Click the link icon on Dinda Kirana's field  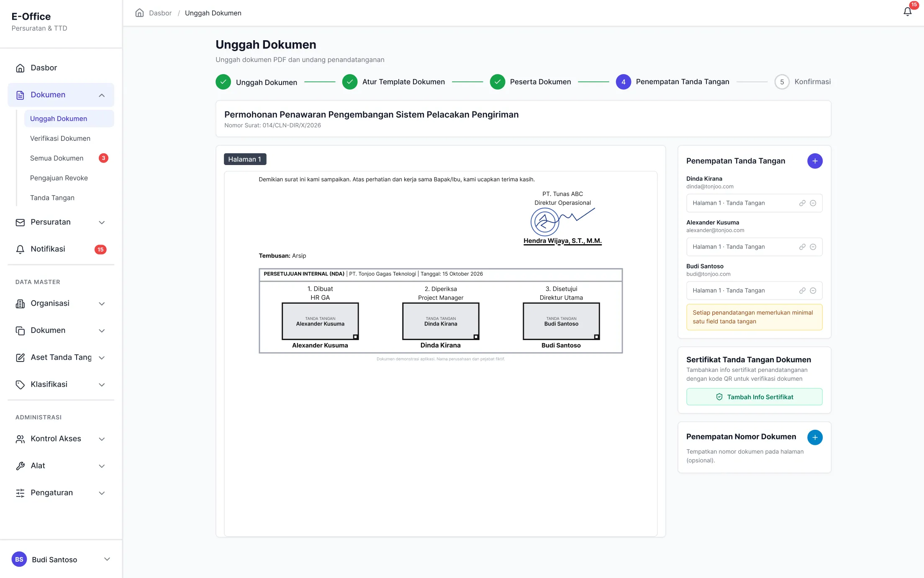pyautogui.click(x=802, y=203)
